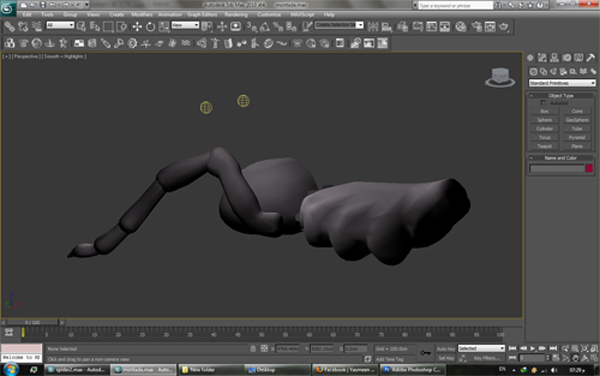Viewport: 600px width, 376px height.
Task: Open the Modify command panel tab
Action: (542, 58)
